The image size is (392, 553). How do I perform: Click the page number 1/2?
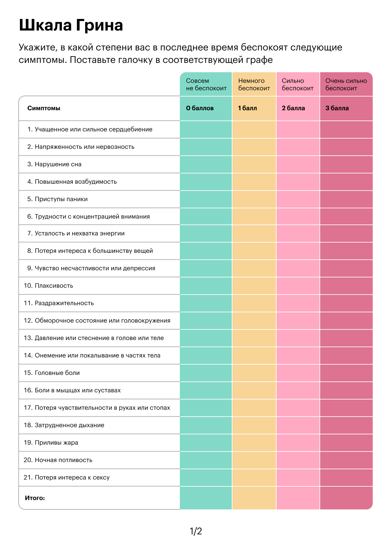196,531
